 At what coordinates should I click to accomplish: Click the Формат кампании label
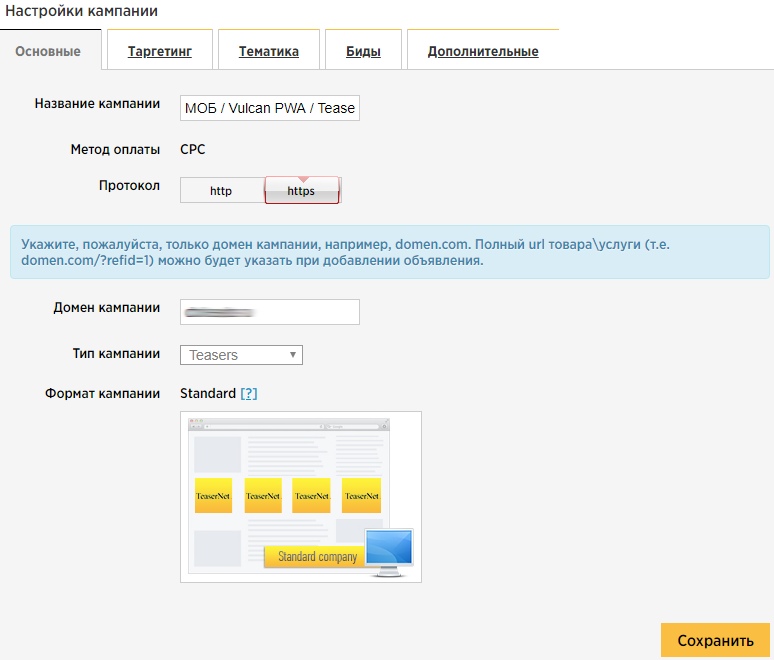102,393
